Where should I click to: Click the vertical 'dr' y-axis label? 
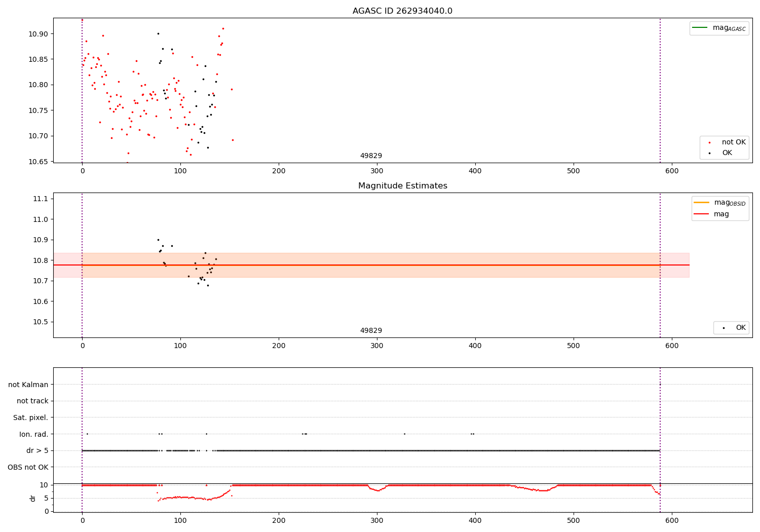pyautogui.click(x=33, y=498)
